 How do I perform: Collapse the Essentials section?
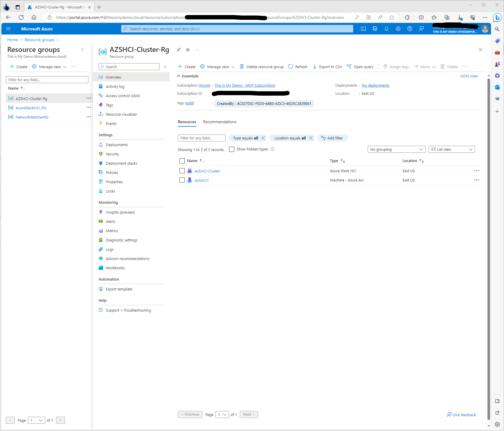tap(179, 76)
